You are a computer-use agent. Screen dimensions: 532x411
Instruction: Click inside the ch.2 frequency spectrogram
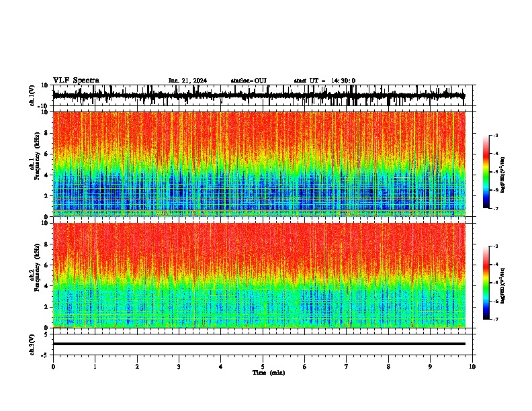[x=259, y=275]
